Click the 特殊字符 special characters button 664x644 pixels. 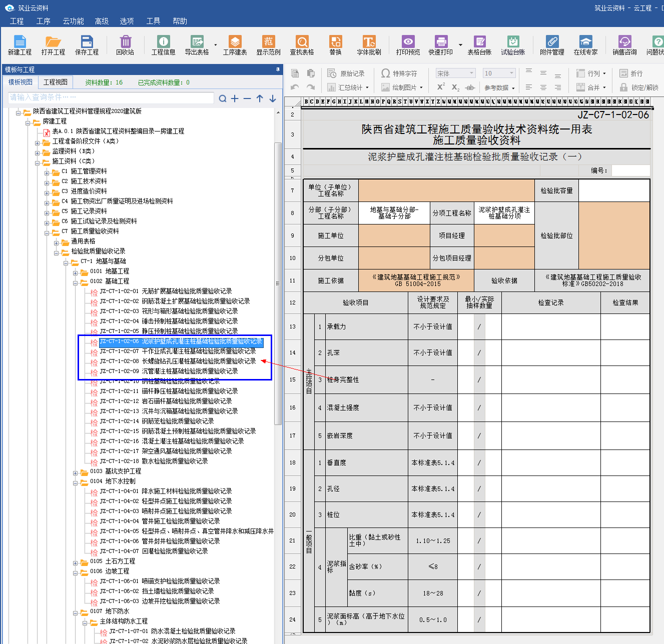pos(399,73)
